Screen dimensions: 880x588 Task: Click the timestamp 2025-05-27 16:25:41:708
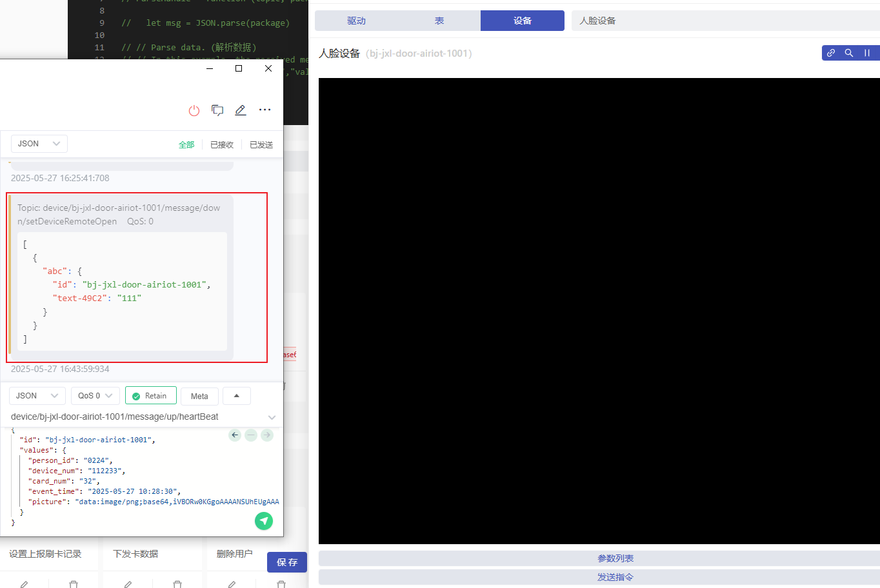pos(60,178)
